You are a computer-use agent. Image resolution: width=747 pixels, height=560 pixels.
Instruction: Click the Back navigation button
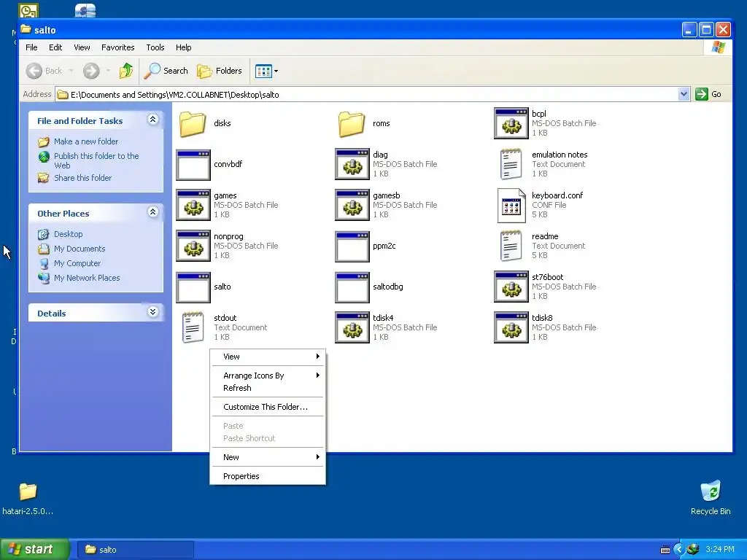tap(44, 71)
